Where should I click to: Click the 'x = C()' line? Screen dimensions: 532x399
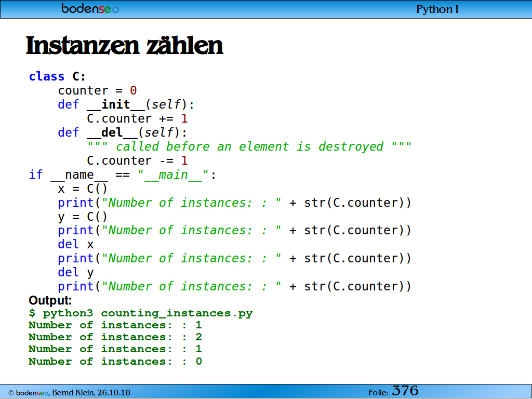pyautogui.click(x=83, y=189)
